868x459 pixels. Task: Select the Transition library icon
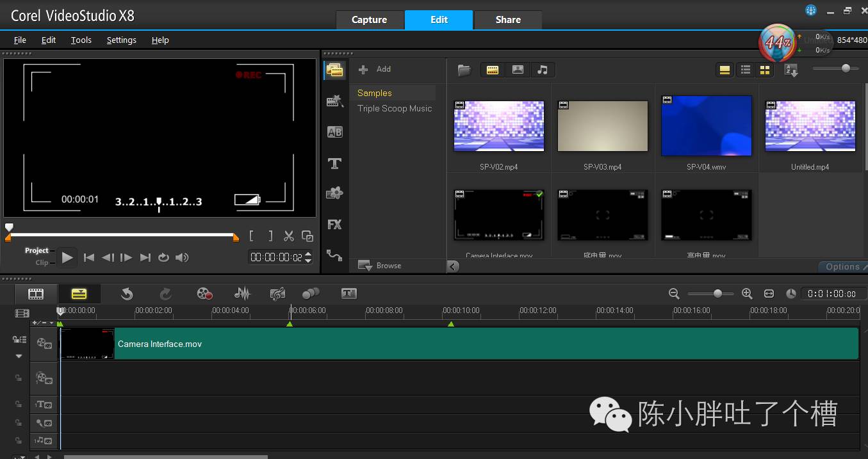click(334, 132)
